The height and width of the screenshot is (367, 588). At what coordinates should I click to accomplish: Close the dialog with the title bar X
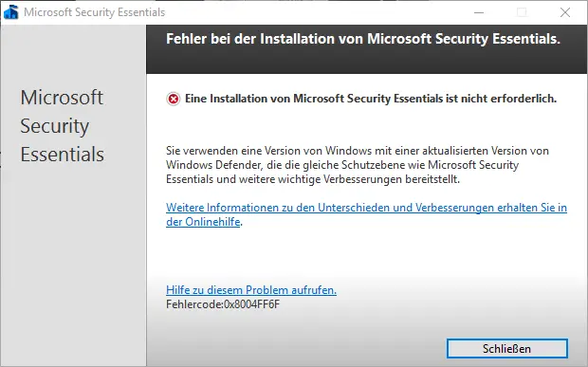[x=565, y=12]
